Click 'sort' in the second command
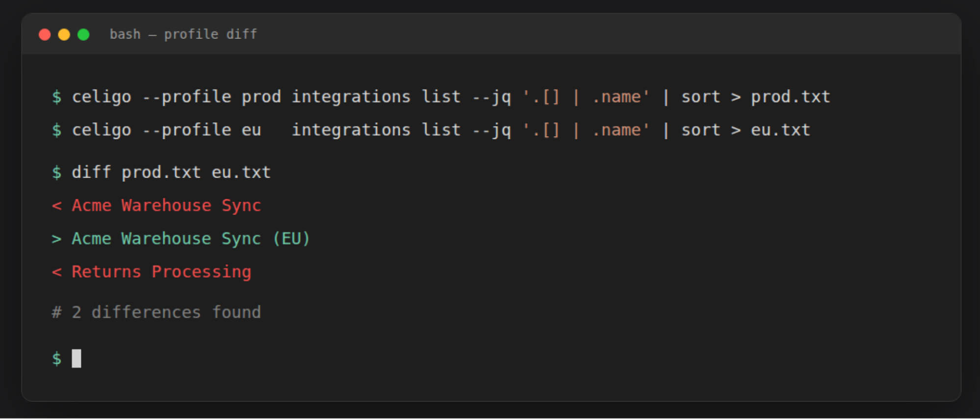This screenshot has height=419, width=980. click(x=701, y=130)
